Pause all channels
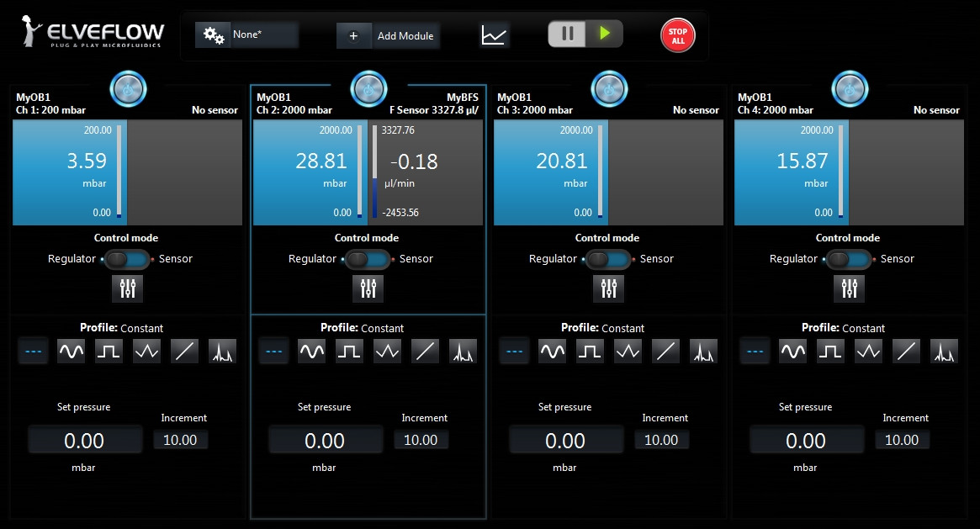Screen dimensions: 980x529 pos(568,34)
